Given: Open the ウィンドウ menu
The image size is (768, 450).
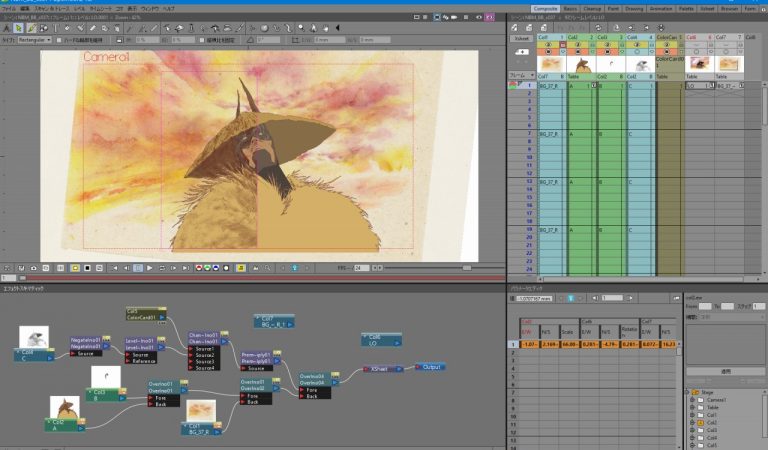Looking at the screenshot, I should pos(150,9).
